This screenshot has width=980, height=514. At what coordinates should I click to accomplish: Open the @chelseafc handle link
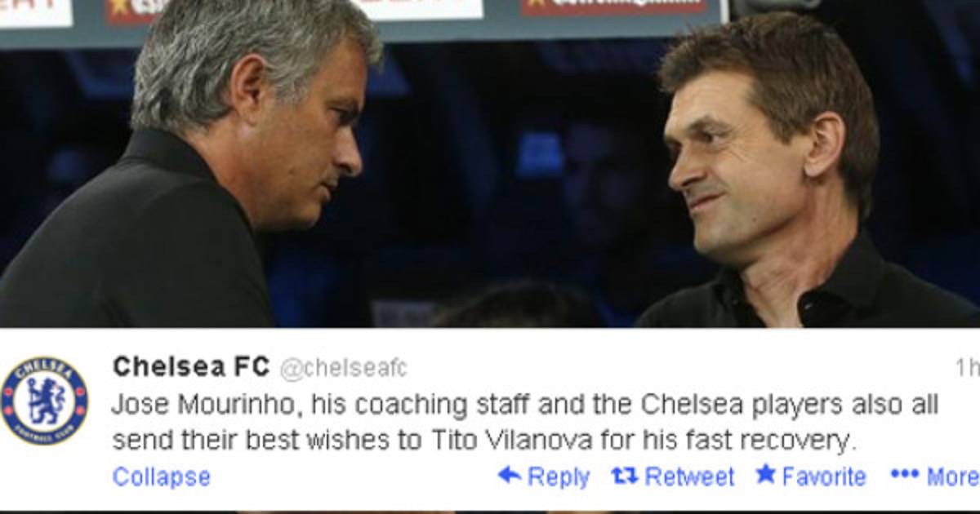[x=343, y=370]
